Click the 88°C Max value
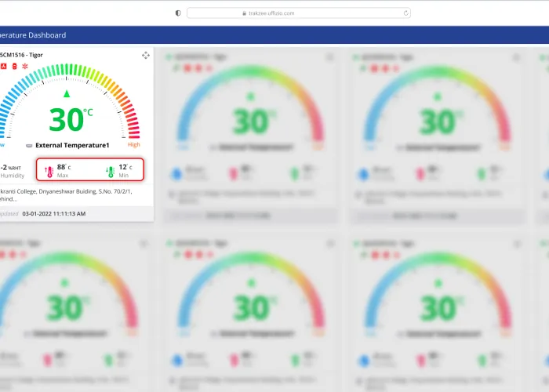549x392 pixels. [64, 167]
